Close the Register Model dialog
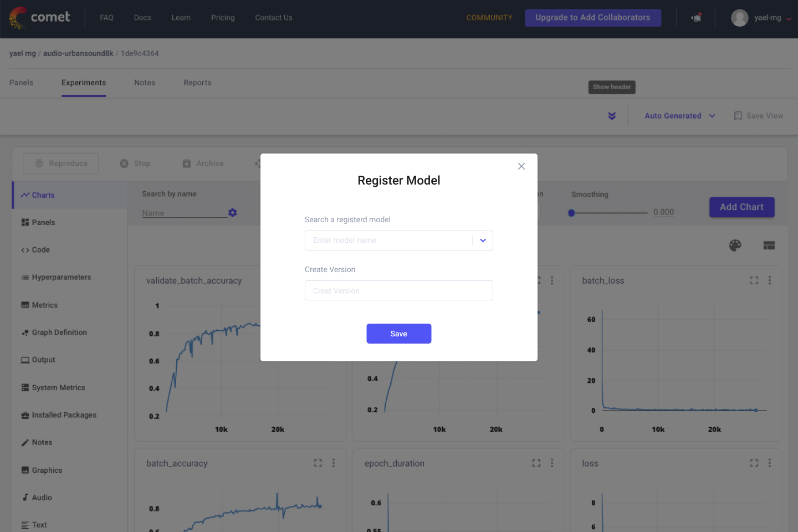This screenshot has width=798, height=532. point(521,166)
